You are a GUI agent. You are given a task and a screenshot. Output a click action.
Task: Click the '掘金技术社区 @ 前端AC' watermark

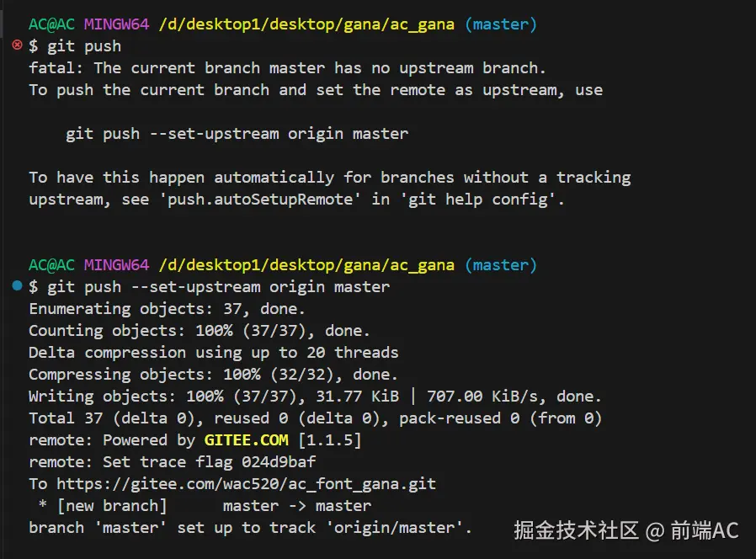click(626, 530)
